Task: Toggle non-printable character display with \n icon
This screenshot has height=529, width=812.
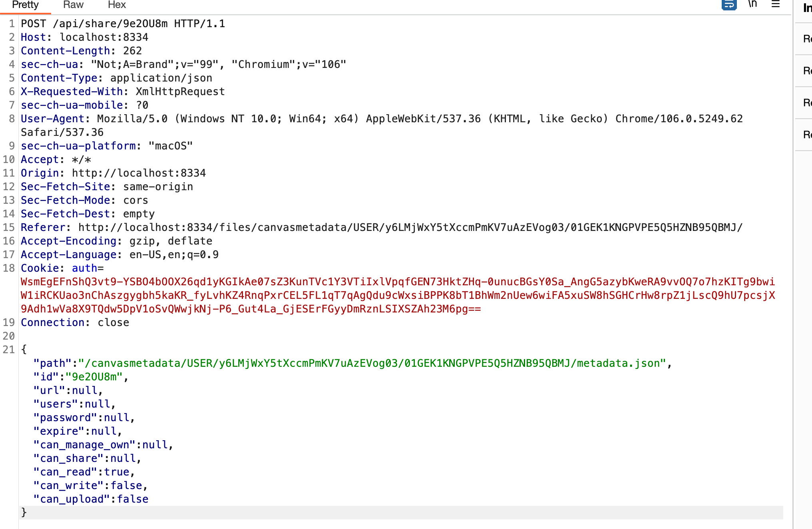Action: [x=752, y=5]
